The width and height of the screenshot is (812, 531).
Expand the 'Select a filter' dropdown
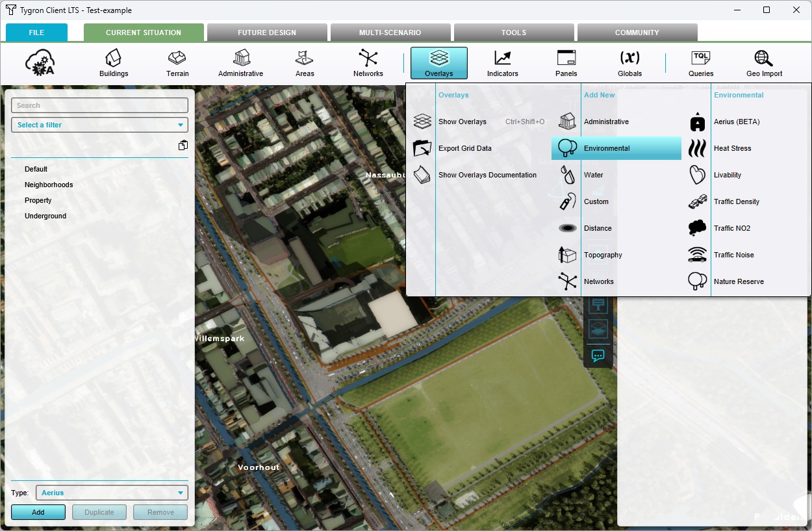tap(99, 125)
